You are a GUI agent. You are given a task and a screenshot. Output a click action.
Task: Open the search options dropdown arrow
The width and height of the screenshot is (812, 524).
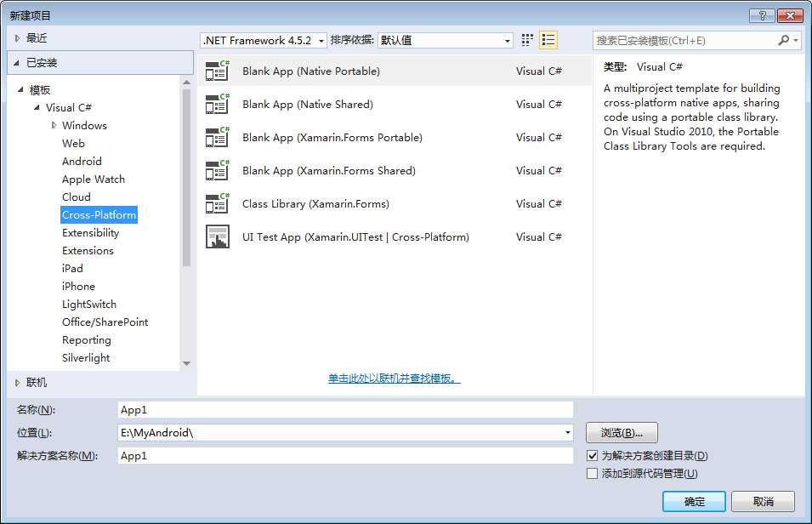click(x=796, y=41)
